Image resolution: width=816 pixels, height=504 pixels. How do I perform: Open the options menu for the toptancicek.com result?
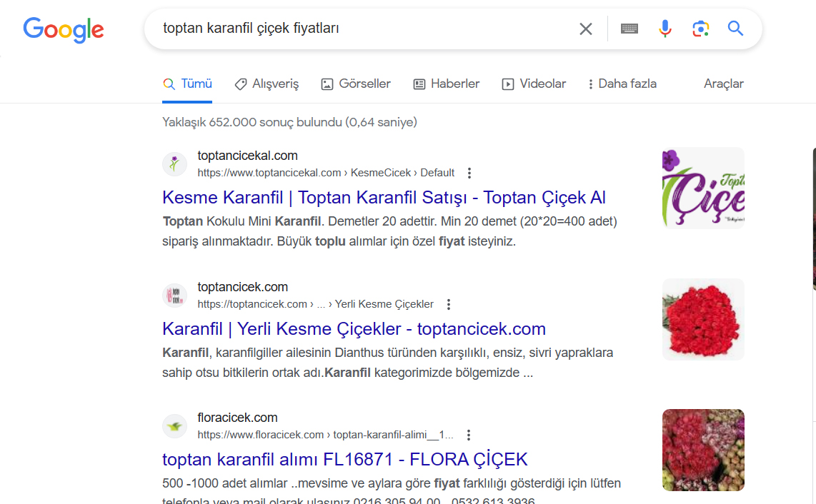(449, 304)
